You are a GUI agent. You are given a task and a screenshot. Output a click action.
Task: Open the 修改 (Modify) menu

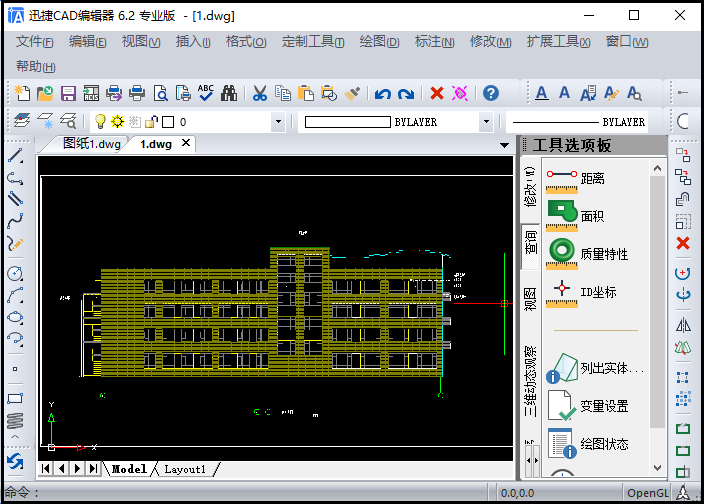(490, 42)
